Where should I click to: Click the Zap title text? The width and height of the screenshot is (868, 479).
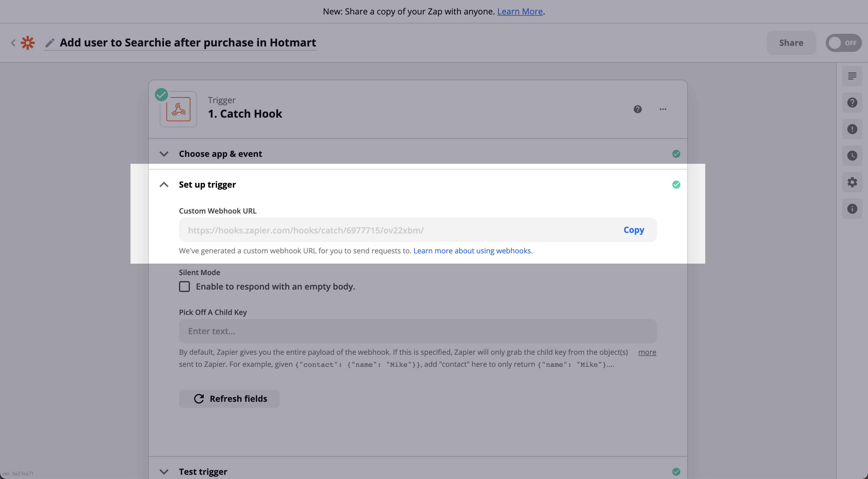[x=188, y=43]
